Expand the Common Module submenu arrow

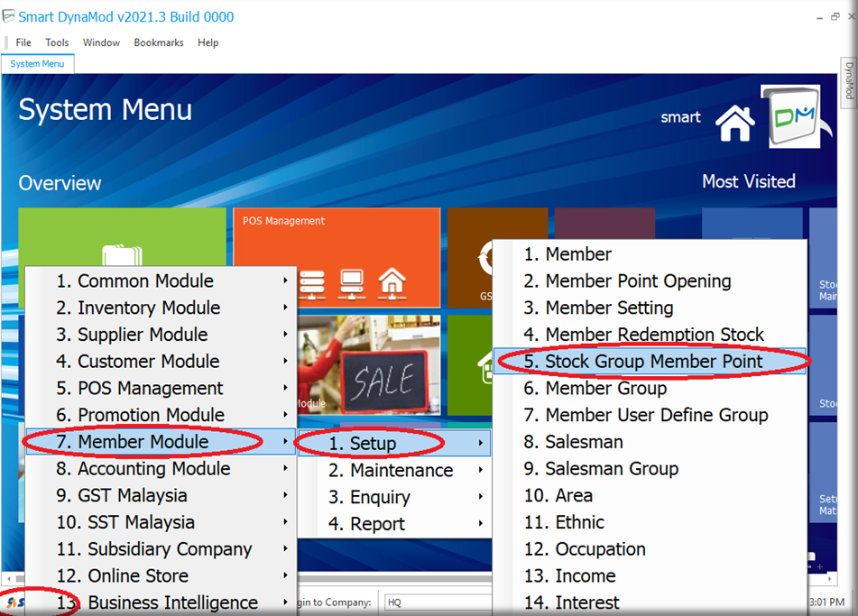[x=285, y=281]
